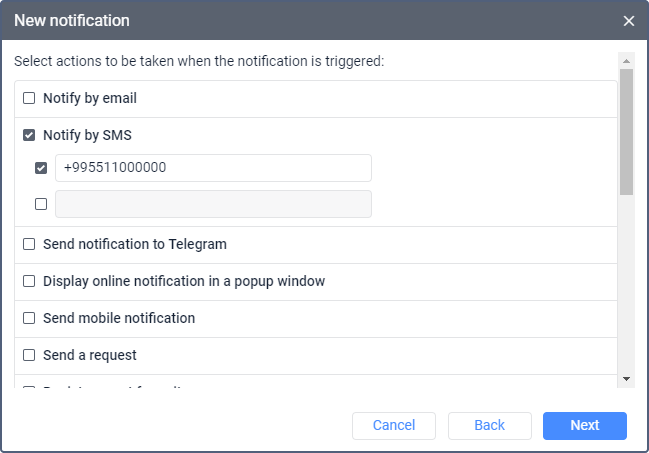Enable the Notify by email checkbox
This screenshot has width=649, height=453.
(x=29, y=98)
